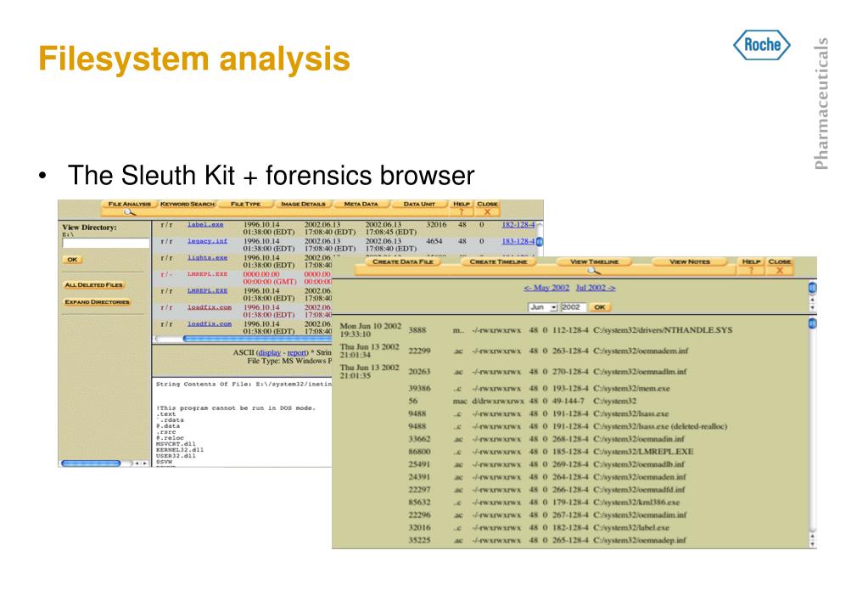This screenshot has height=601, width=868.
Task: Open the File Analysis tab
Action: pyautogui.click(x=130, y=204)
